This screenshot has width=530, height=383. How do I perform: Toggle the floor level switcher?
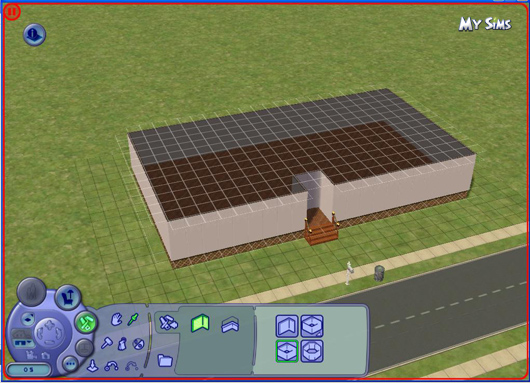click(28, 319)
